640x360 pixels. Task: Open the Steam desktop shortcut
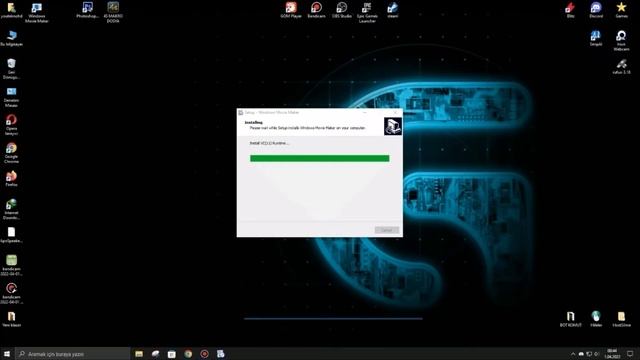pyautogui.click(x=393, y=10)
